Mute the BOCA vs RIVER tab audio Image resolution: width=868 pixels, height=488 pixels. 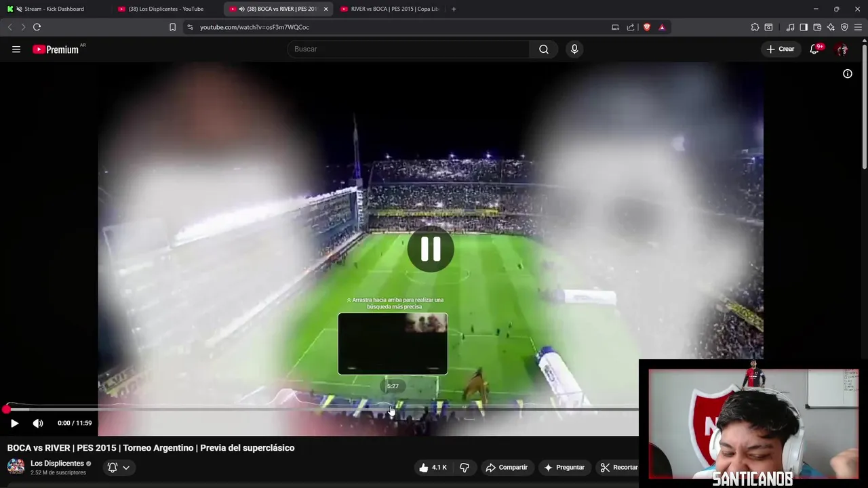(242, 9)
